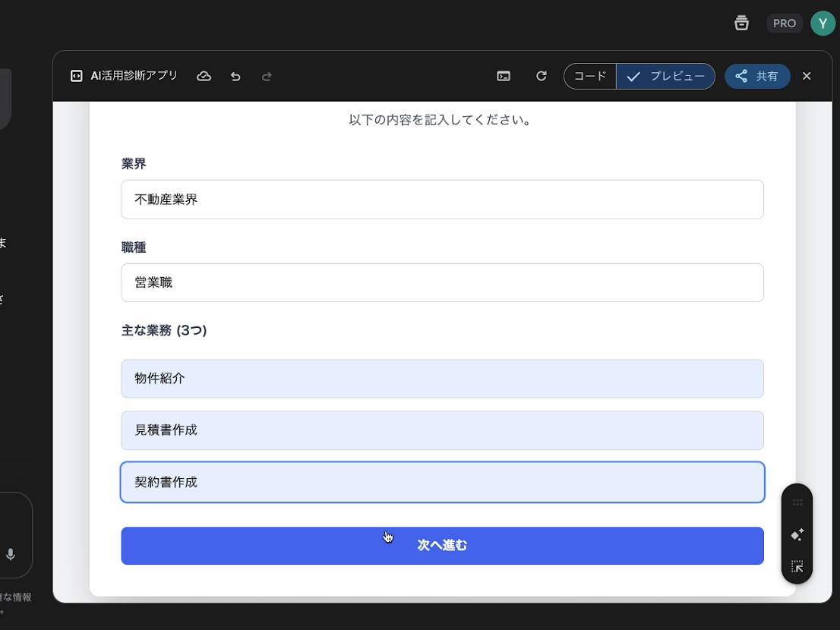Viewport: 840px width, 630px height.
Task: Reload the preview with the refresh icon
Action: 542,76
